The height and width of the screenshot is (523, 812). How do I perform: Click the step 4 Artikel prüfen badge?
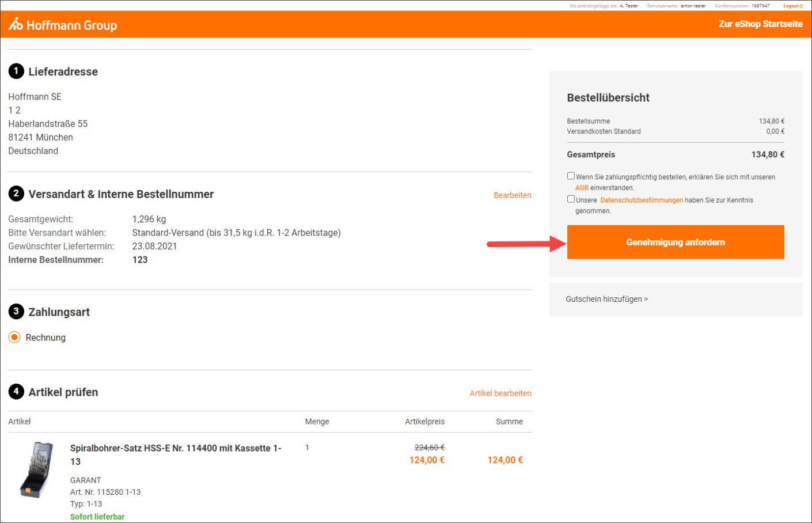pyautogui.click(x=16, y=392)
